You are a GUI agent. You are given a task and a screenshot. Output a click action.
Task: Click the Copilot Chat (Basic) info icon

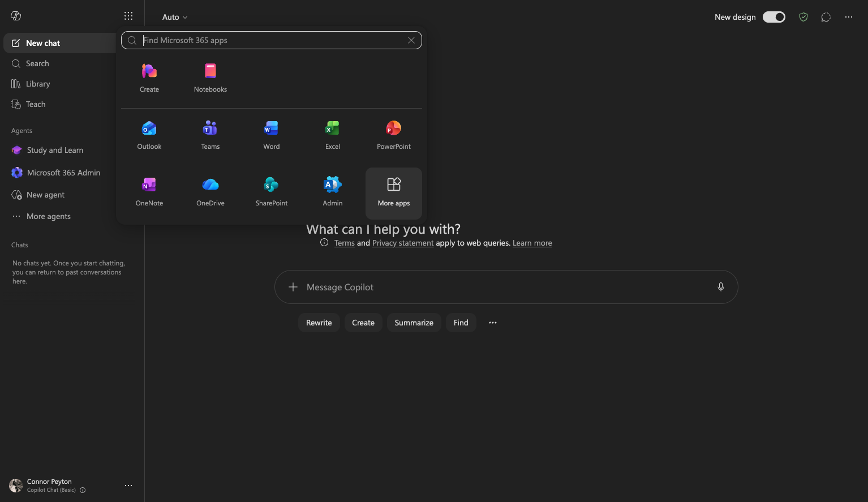[83, 490]
